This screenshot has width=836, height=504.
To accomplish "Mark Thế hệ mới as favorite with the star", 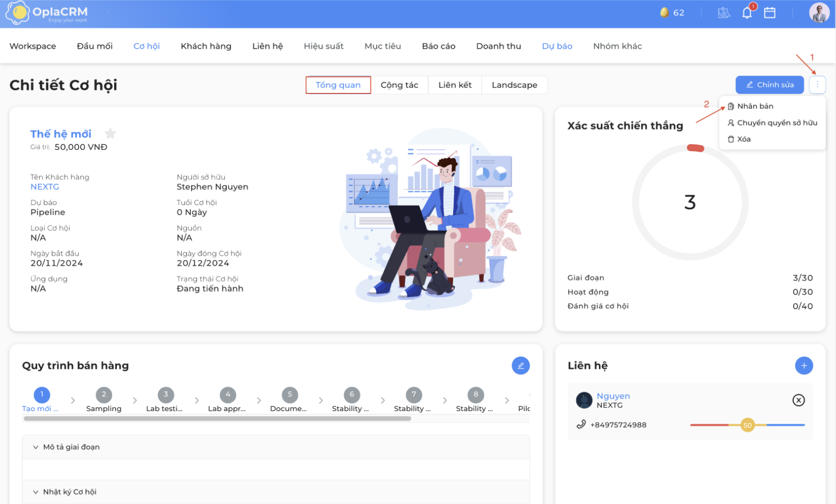I will pos(110,134).
